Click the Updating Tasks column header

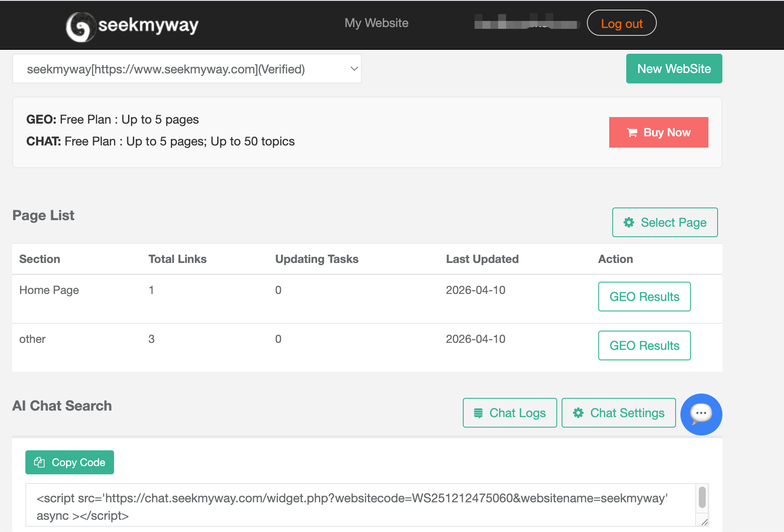click(x=317, y=259)
